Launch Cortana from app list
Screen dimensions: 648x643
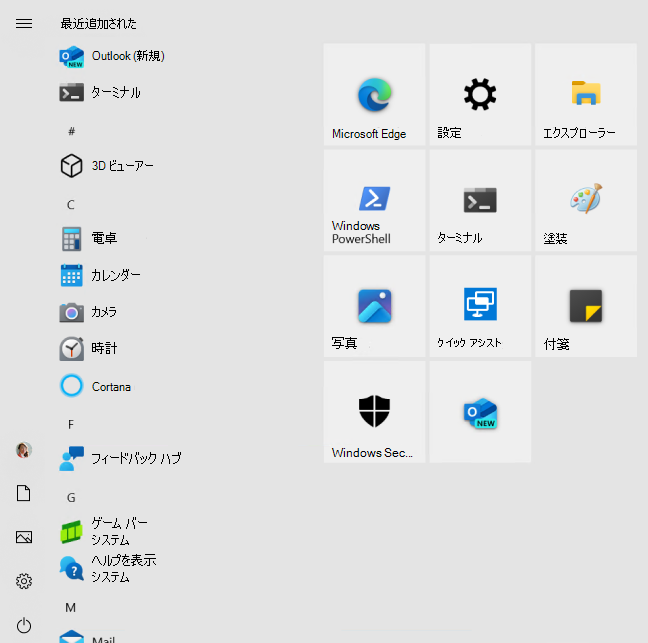[x=95, y=386]
